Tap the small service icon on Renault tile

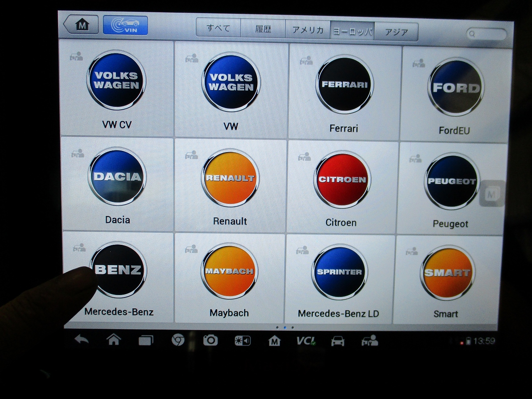coord(192,155)
